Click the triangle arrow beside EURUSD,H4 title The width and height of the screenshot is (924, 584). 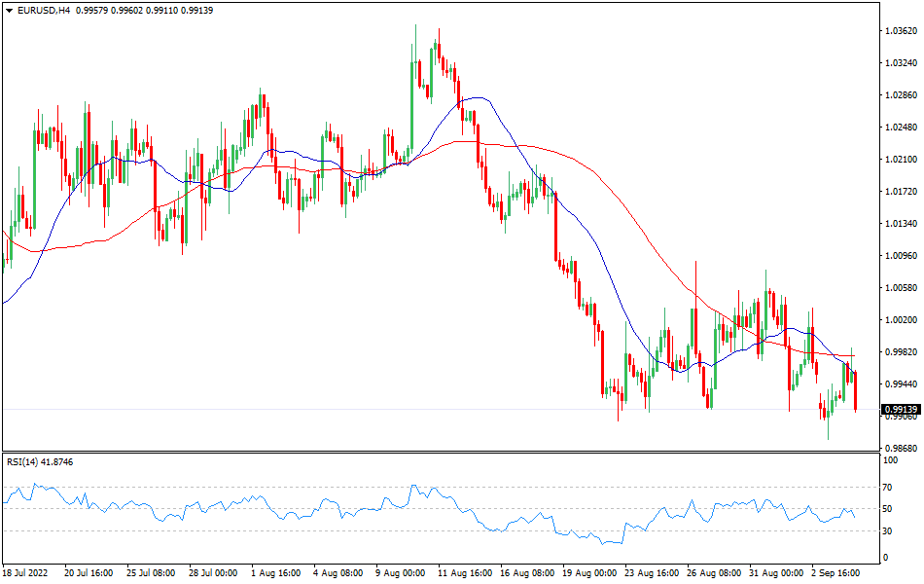(x=9, y=11)
